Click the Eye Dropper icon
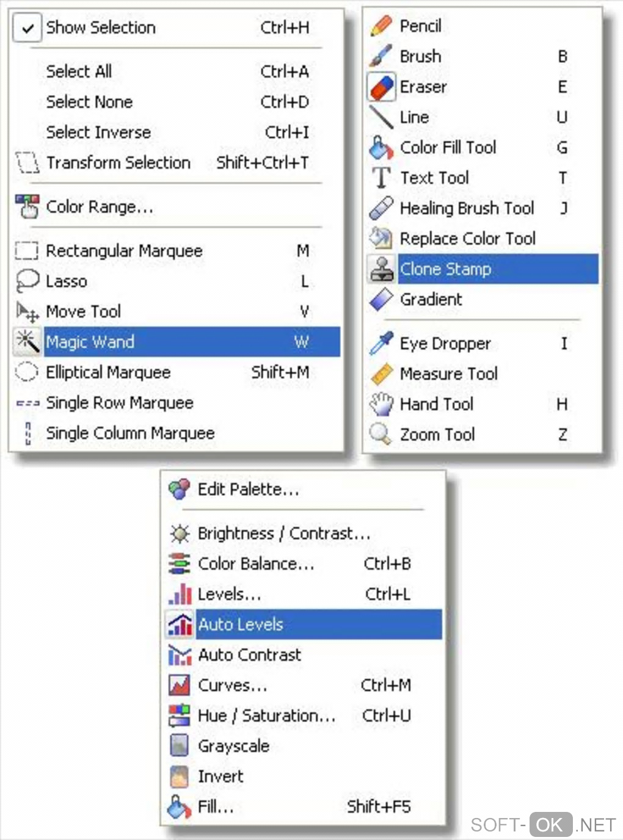 click(x=381, y=344)
